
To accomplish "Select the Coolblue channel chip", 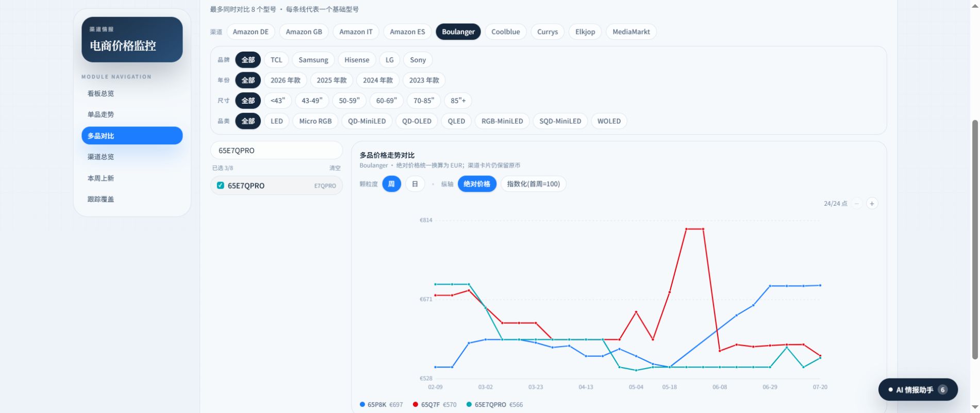I will [x=506, y=32].
